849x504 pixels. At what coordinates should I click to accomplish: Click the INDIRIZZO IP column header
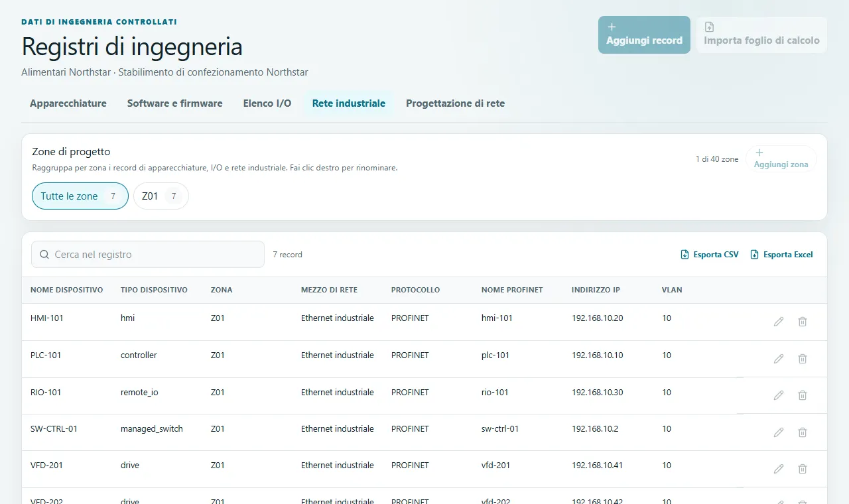596,290
